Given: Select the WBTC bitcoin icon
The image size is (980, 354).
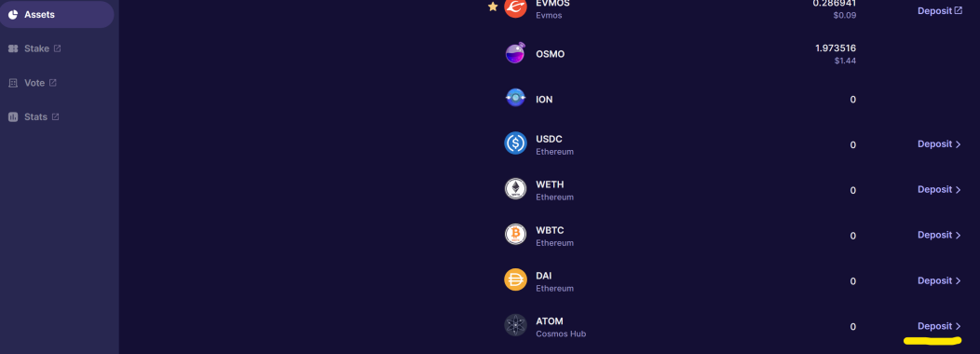Looking at the screenshot, I should [x=516, y=235].
